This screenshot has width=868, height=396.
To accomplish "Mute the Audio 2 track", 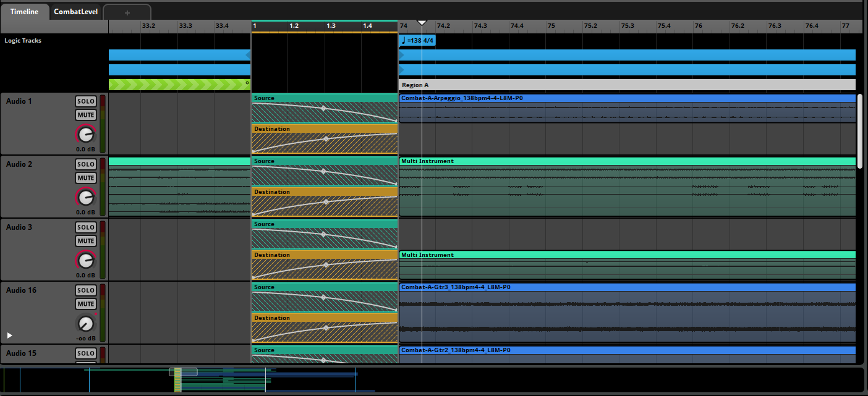I will (x=86, y=178).
